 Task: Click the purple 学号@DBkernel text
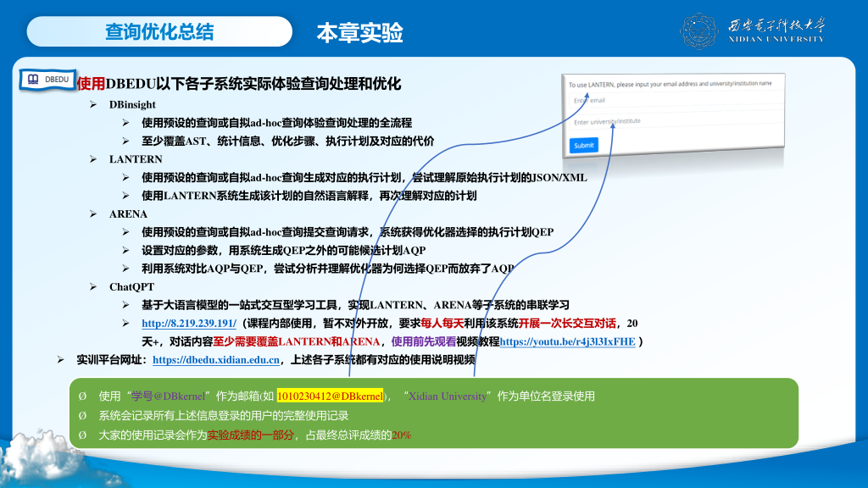(x=169, y=396)
